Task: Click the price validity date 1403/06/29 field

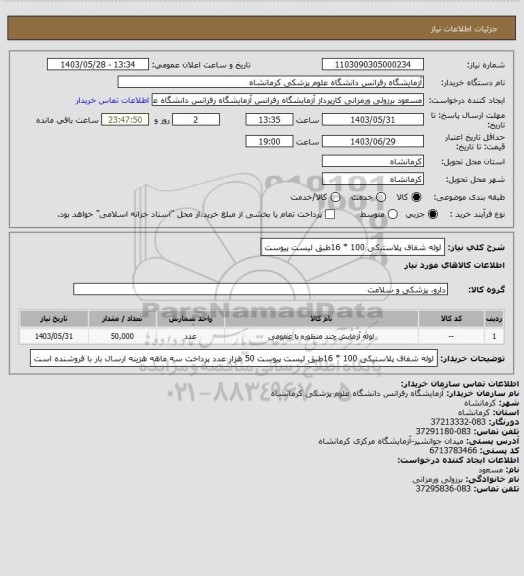Action: [x=373, y=141]
